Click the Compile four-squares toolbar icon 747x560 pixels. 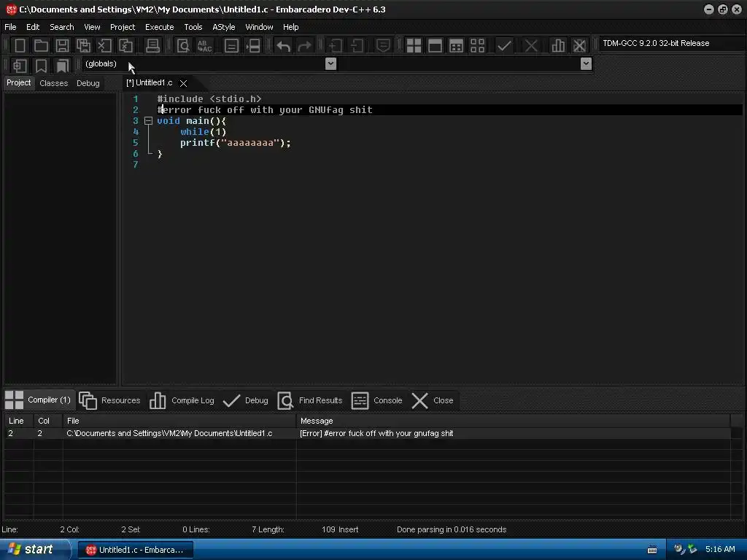[x=414, y=46]
